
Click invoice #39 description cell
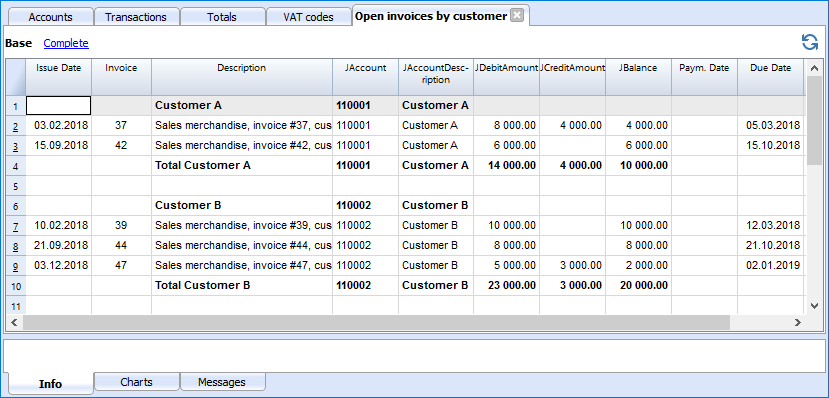242,226
